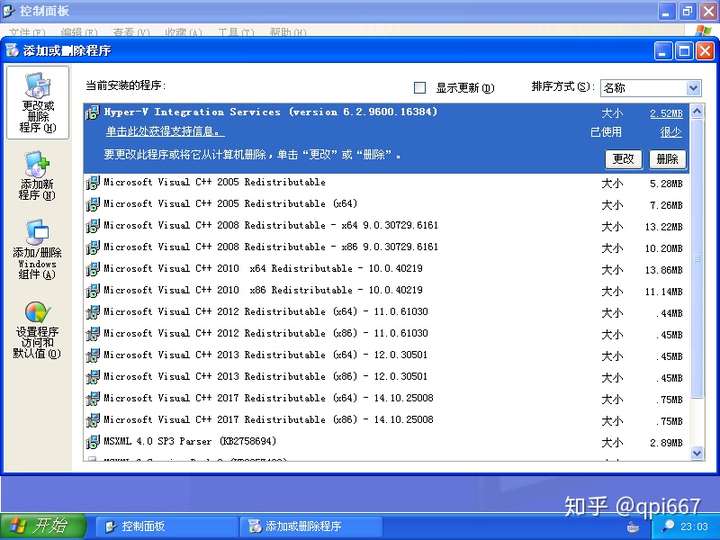Click the program list scroll up arrow
Viewport: 720px width, 540px height.
pyautogui.click(x=697, y=112)
